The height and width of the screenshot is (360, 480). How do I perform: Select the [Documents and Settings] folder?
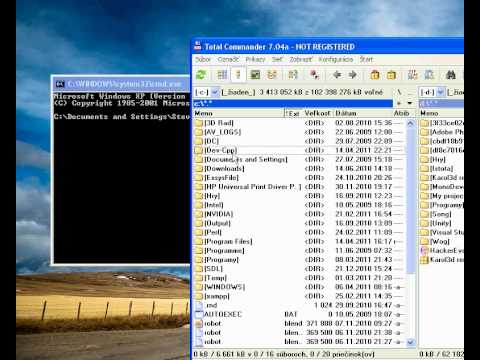[300, 159]
